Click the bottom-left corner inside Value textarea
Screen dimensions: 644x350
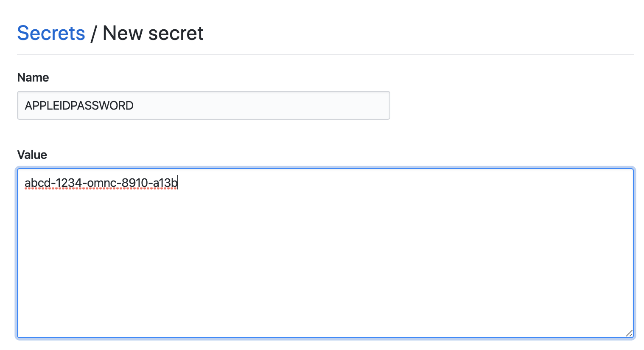25,330
